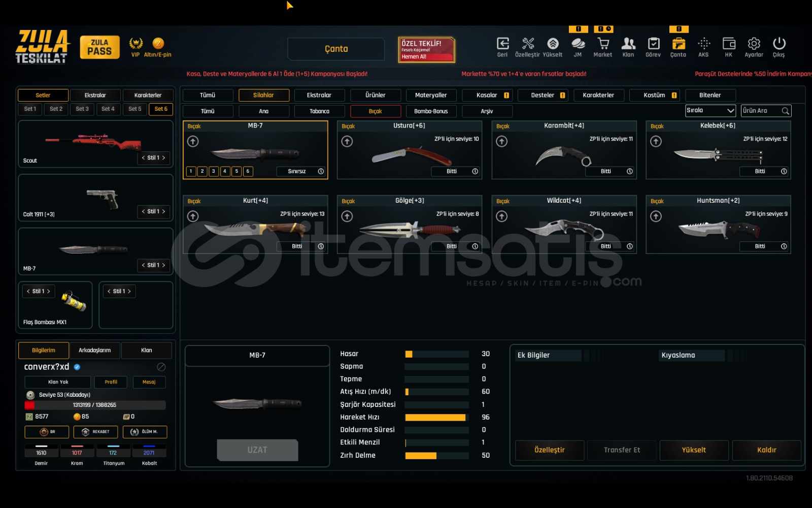Click the search magnifier in Ürün Ara
Image resolution: width=812 pixels, height=508 pixels.
[785, 111]
